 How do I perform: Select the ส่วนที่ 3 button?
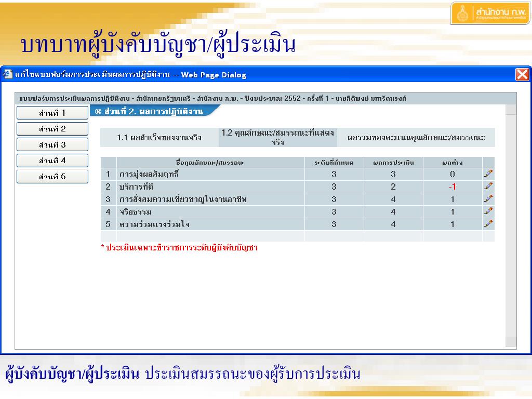point(52,144)
